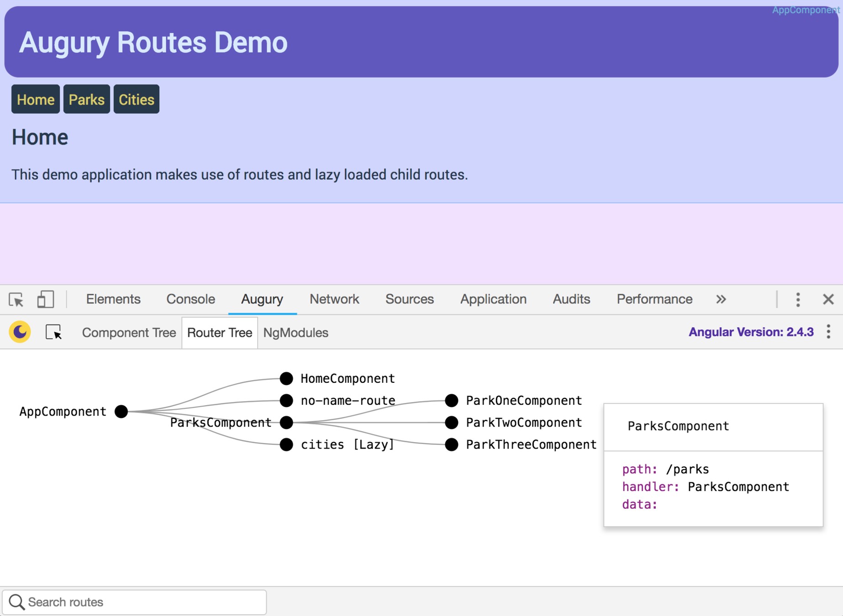
Task: Switch to the Console tab
Action: 190,299
